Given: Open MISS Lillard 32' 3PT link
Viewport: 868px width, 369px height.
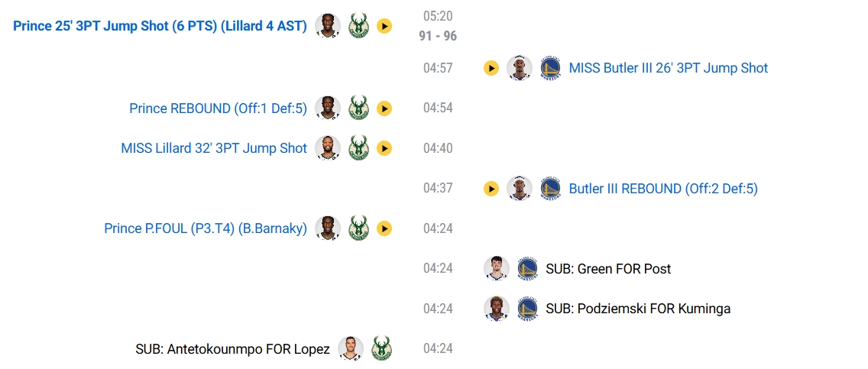Looking at the screenshot, I should (214, 148).
